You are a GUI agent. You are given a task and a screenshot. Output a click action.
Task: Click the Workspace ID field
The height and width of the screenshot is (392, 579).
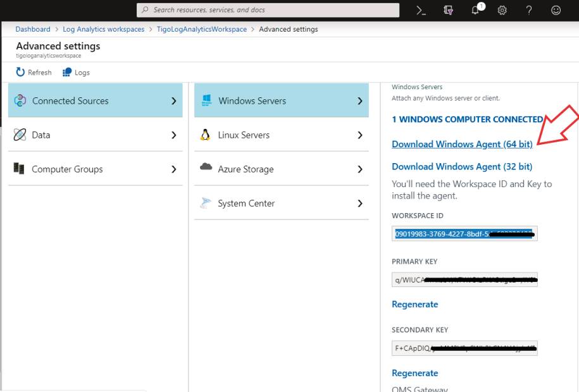click(464, 234)
